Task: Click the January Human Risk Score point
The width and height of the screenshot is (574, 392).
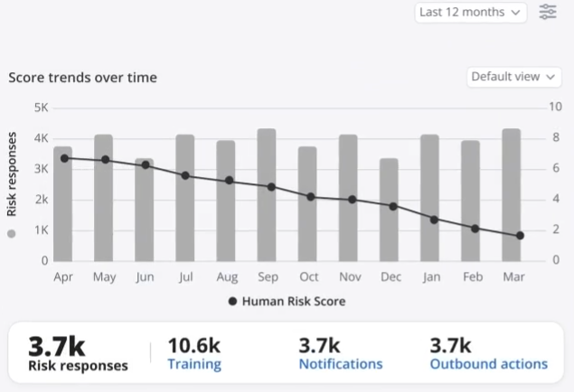Action: [x=434, y=219]
